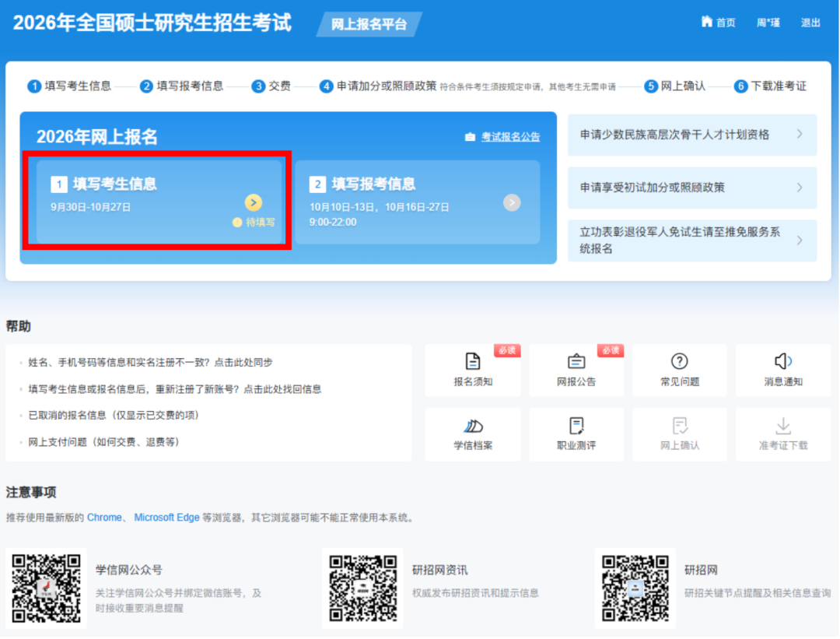Click the Microsoft Edge link

(x=166, y=517)
